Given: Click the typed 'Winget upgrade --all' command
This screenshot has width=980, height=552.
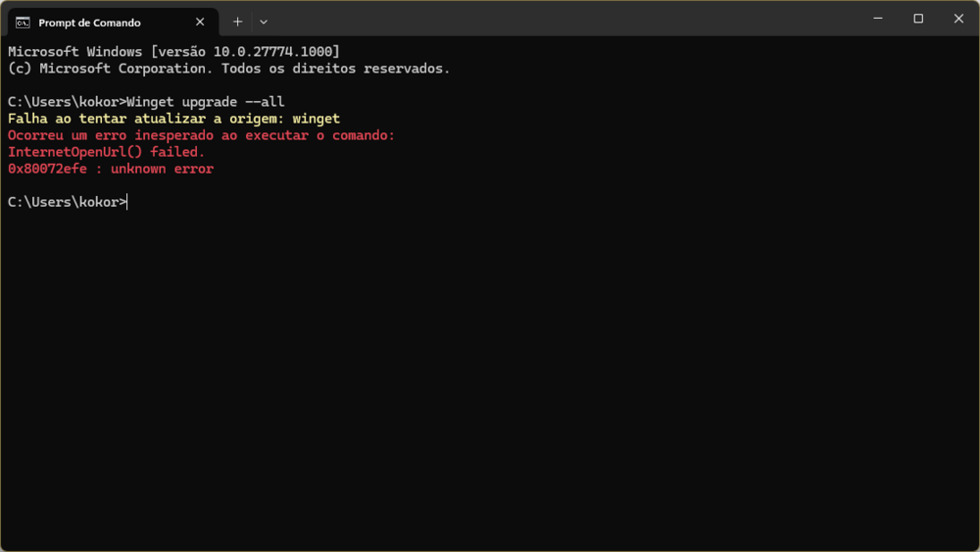Looking at the screenshot, I should 206,102.
